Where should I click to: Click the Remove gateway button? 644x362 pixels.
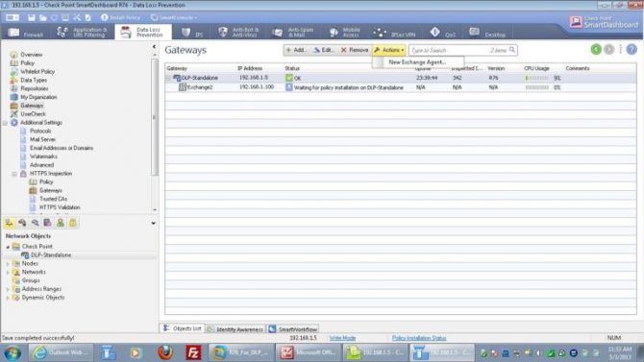pos(355,50)
